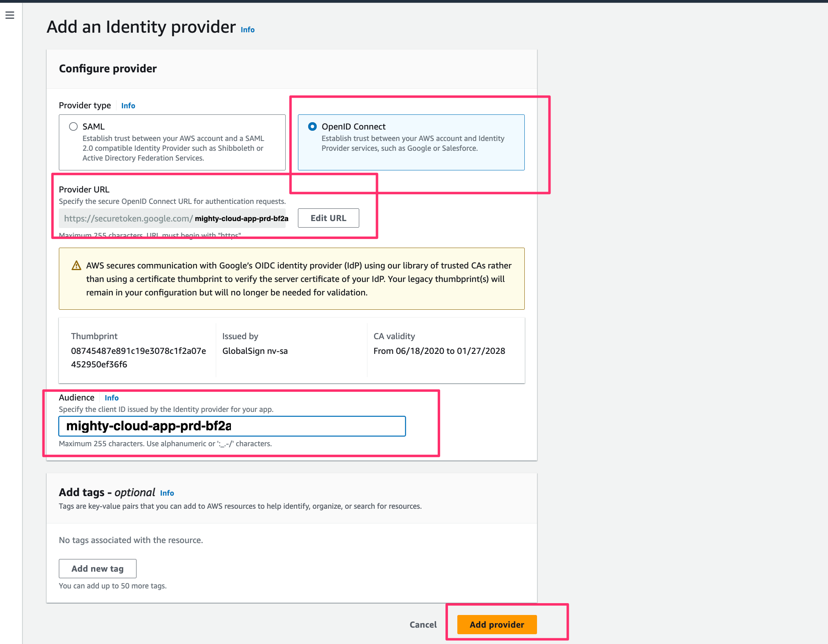The image size is (828, 644).
Task: Click Info next to Provider type
Action: click(x=128, y=105)
